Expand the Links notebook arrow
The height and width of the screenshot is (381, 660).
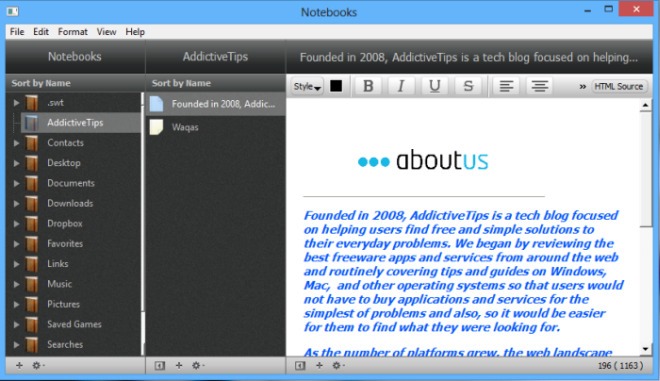click(16, 264)
